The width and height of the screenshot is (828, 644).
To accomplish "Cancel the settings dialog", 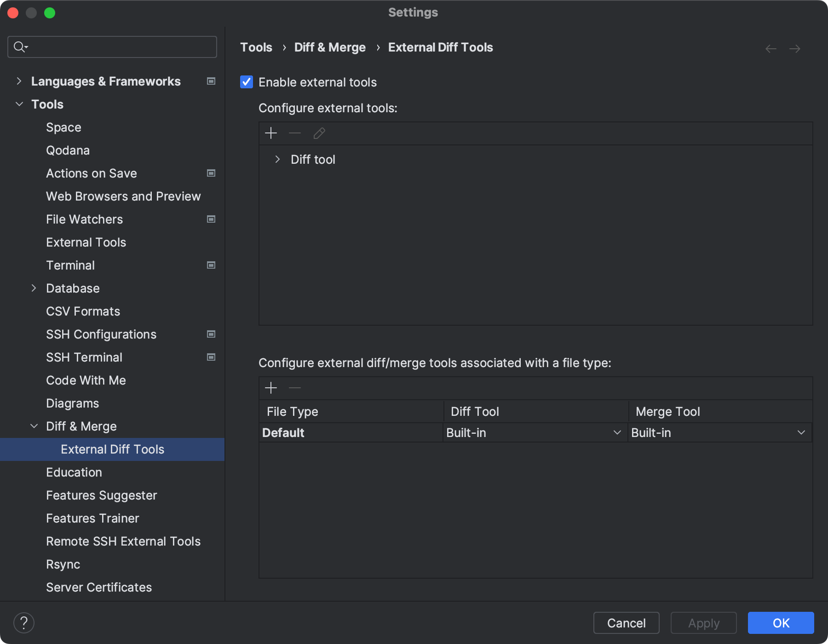I will click(x=626, y=623).
